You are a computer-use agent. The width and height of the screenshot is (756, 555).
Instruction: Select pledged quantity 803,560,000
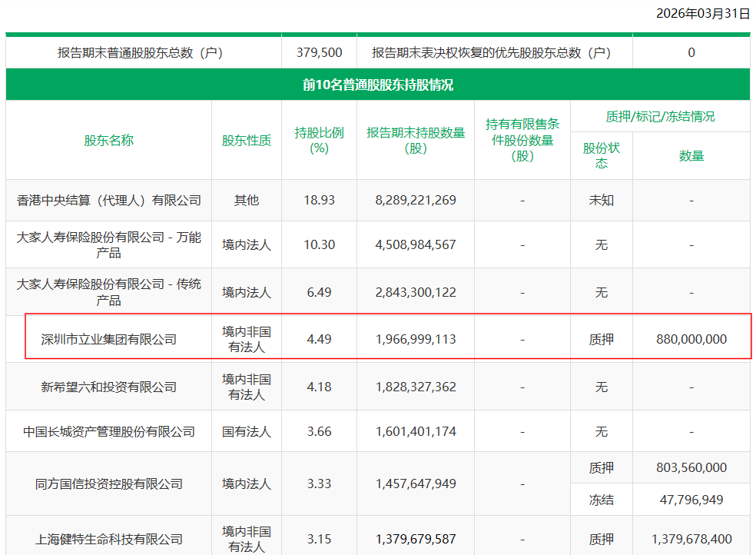pyautogui.click(x=691, y=467)
